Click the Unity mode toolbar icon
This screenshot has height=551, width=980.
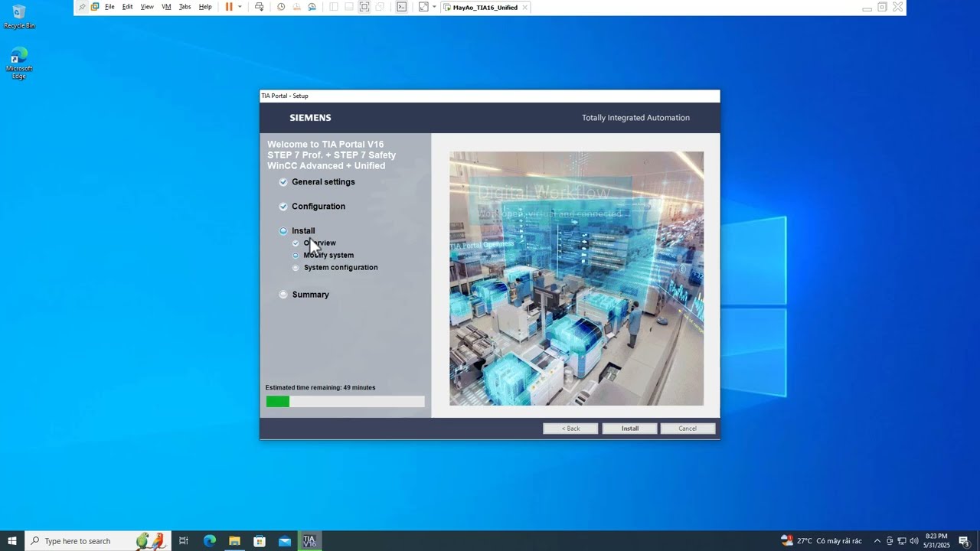pos(380,7)
